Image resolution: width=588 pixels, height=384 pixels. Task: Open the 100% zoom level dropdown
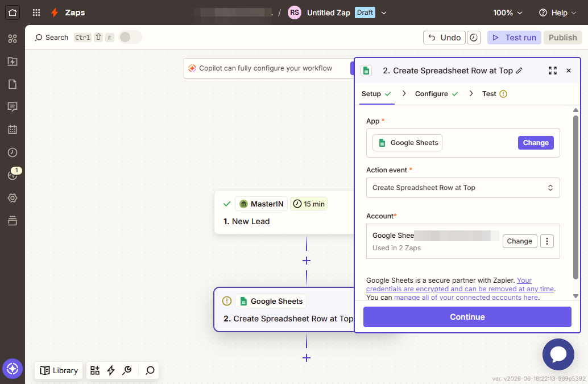(507, 13)
